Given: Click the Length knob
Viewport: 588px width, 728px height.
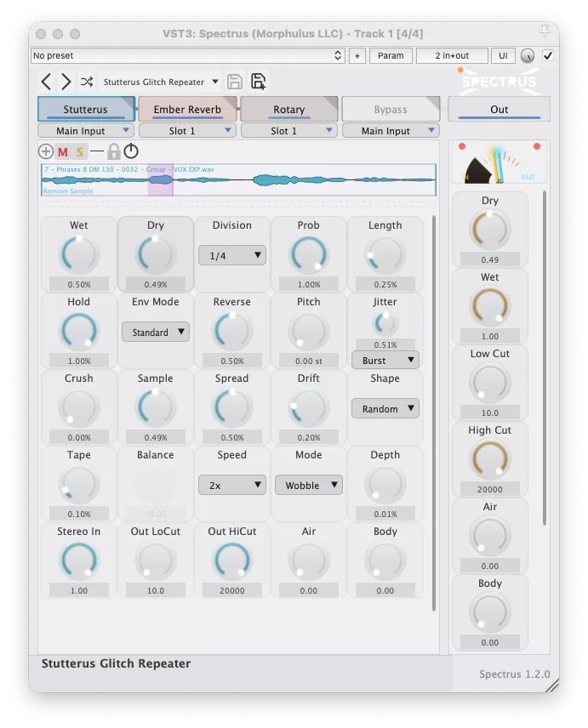Looking at the screenshot, I should (385, 254).
